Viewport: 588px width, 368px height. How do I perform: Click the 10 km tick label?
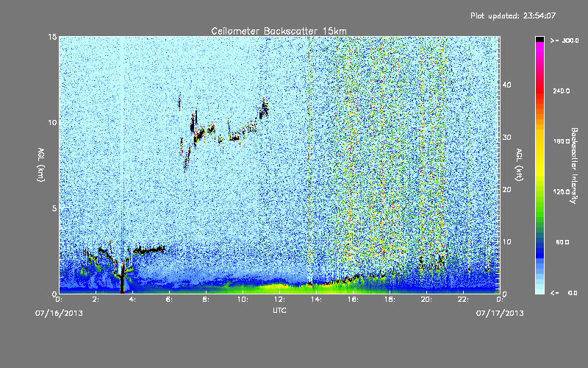[52, 122]
